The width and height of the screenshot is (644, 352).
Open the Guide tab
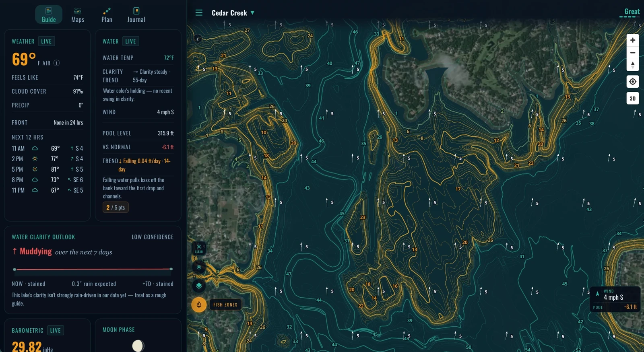click(49, 14)
